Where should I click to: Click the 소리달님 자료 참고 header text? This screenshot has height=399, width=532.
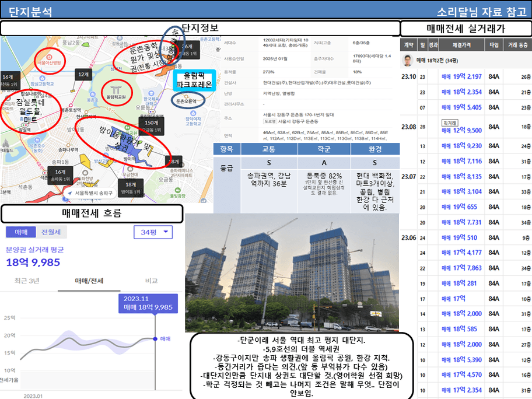coord(482,12)
